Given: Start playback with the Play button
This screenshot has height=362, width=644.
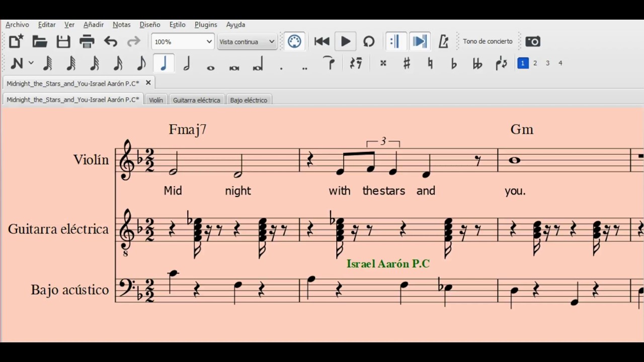Looking at the screenshot, I should (346, 41).
